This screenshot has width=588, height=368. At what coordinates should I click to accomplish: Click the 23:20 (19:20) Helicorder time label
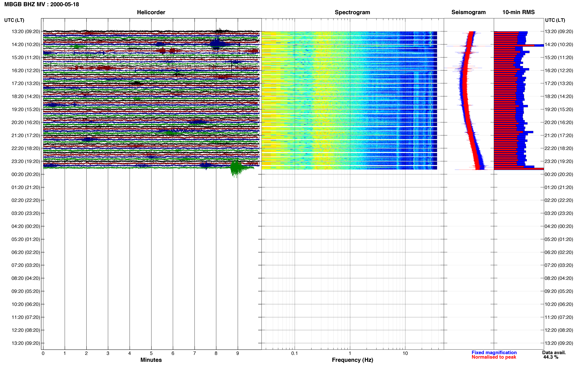(26, 161)
